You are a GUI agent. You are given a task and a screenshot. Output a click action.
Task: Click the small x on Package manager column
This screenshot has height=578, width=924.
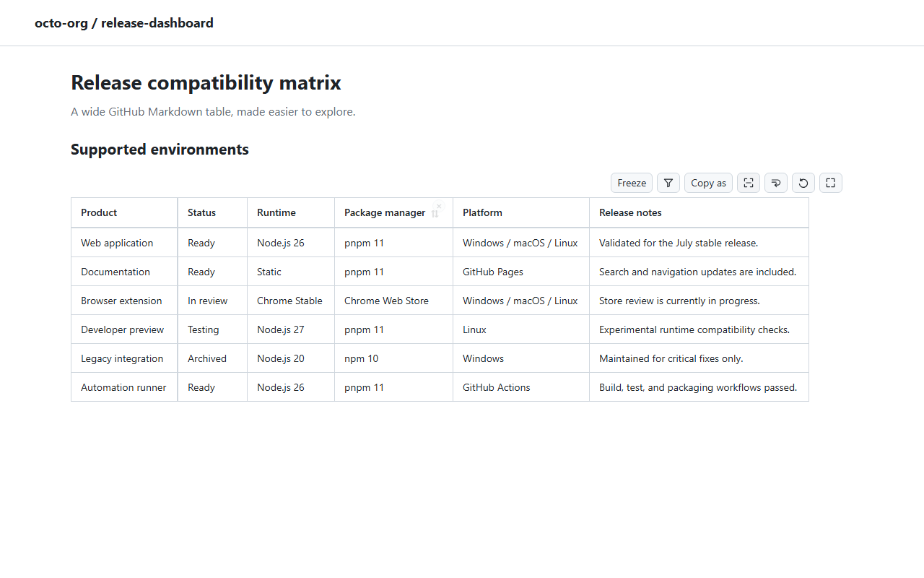[x=439, y=206]
